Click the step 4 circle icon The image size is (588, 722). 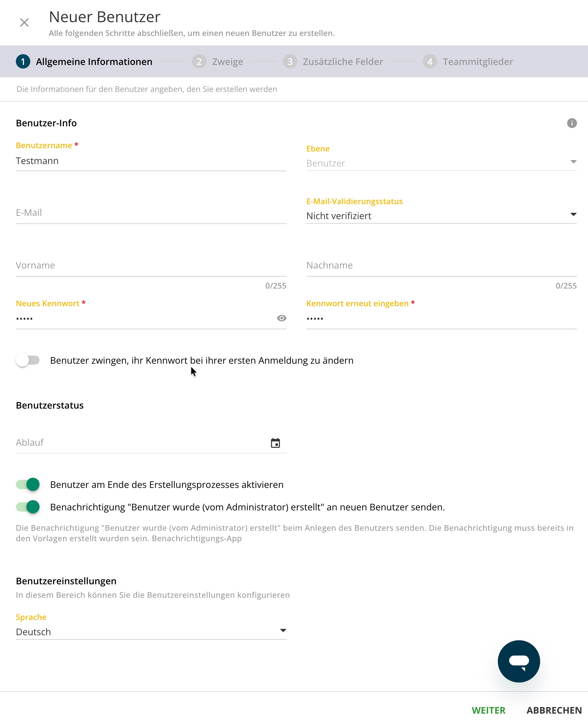tap(430, 62)
